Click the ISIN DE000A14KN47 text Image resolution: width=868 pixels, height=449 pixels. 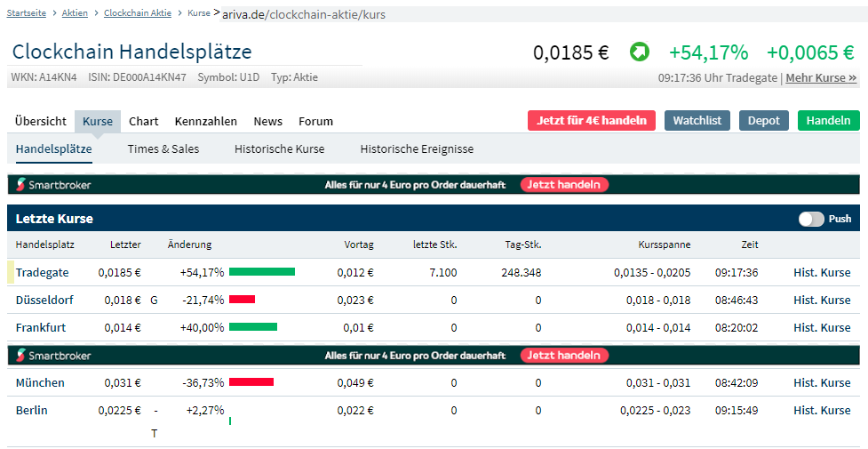138,77
